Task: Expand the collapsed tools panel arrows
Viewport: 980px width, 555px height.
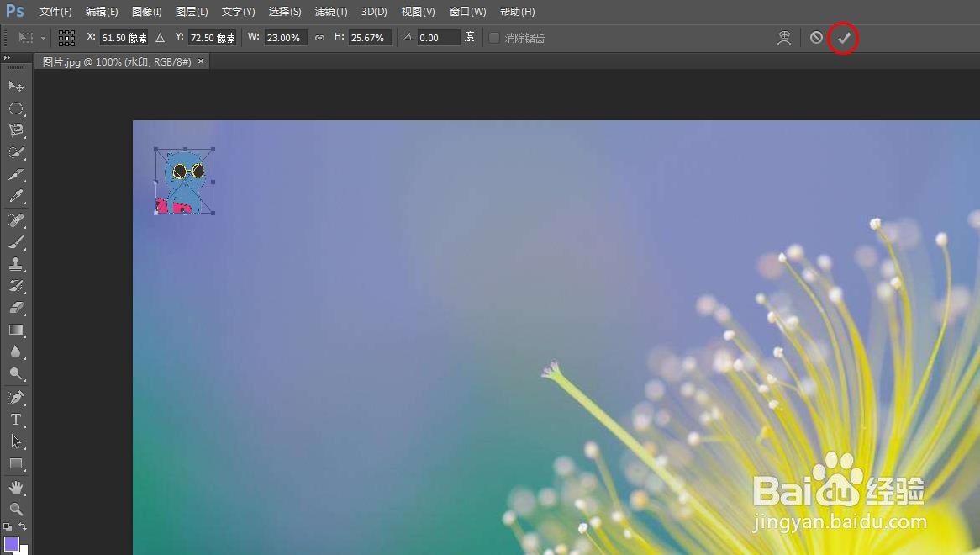Action: tap(7, 57)
